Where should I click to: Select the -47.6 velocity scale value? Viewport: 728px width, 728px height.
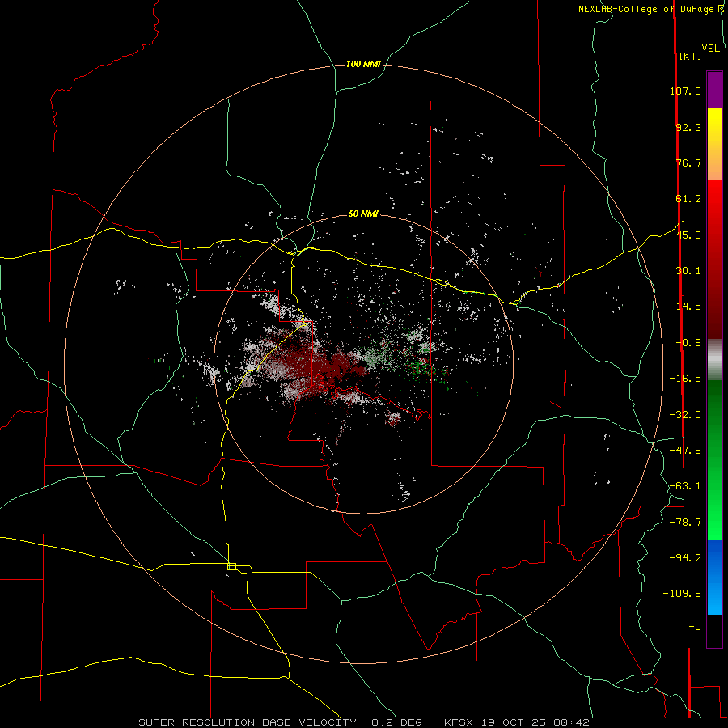tap(685, 451)
